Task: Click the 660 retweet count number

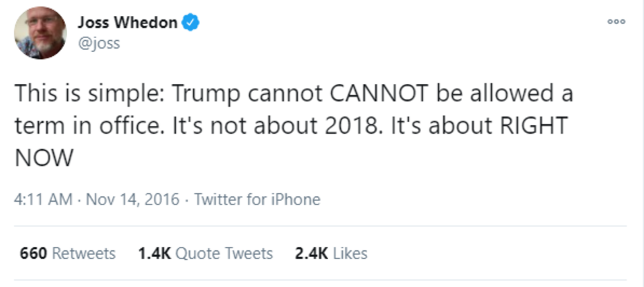Action: point(33,254)
